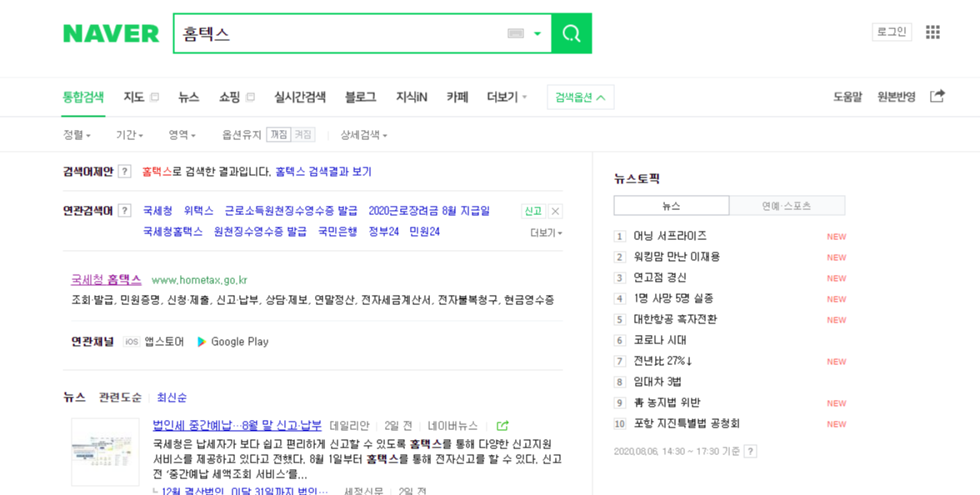Click news topic 워킹맘 만난 이재용
The image size is (980, 495).
[x=677, y=257]
